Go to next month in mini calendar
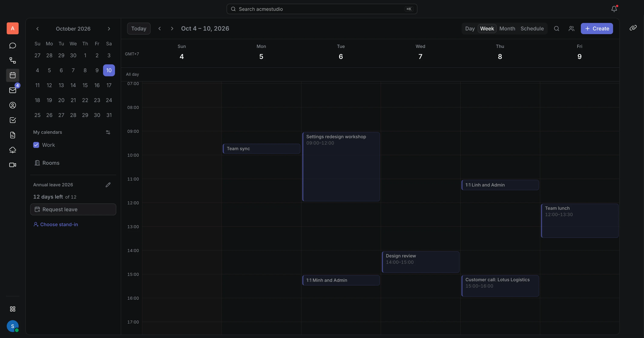 (109, 29)
